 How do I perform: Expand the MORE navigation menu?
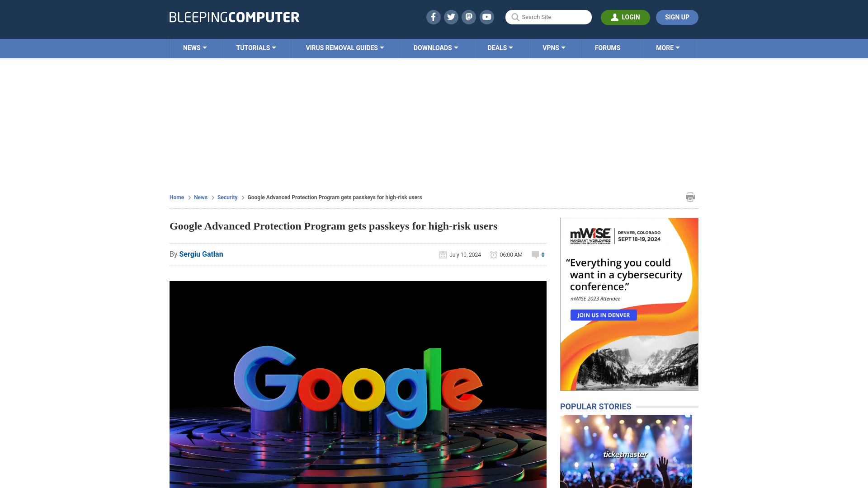click(x=668, y=47)
